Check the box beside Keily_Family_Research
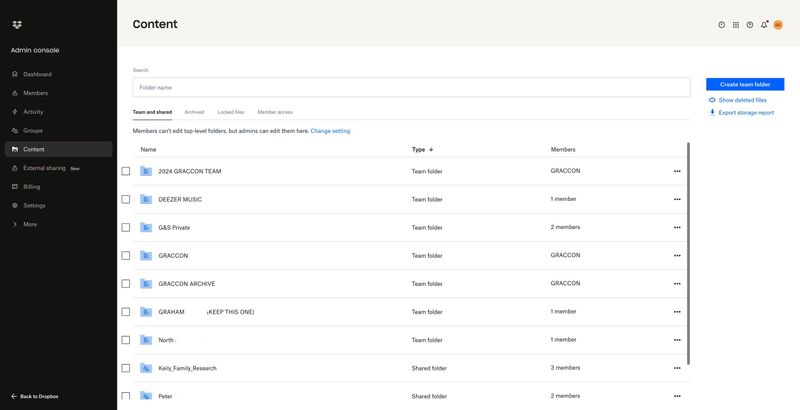Screen dimensions: 800x410 [126, 368]
